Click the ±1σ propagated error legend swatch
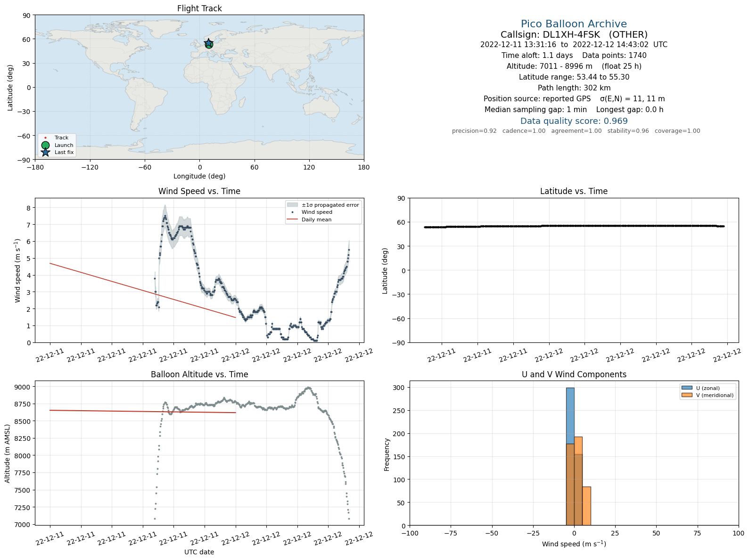 coord(292,205)
